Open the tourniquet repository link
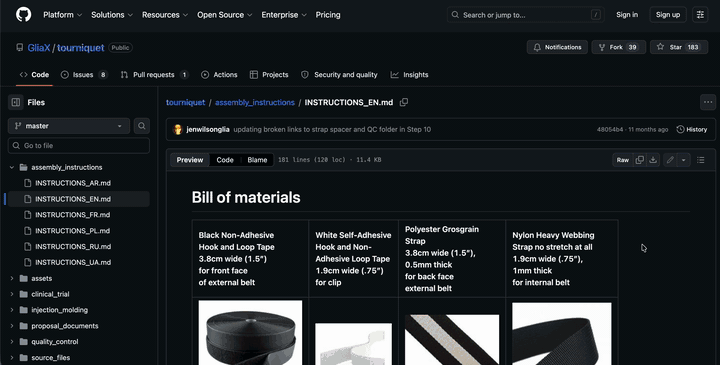 pyautogui.click(x=81, y=48)
